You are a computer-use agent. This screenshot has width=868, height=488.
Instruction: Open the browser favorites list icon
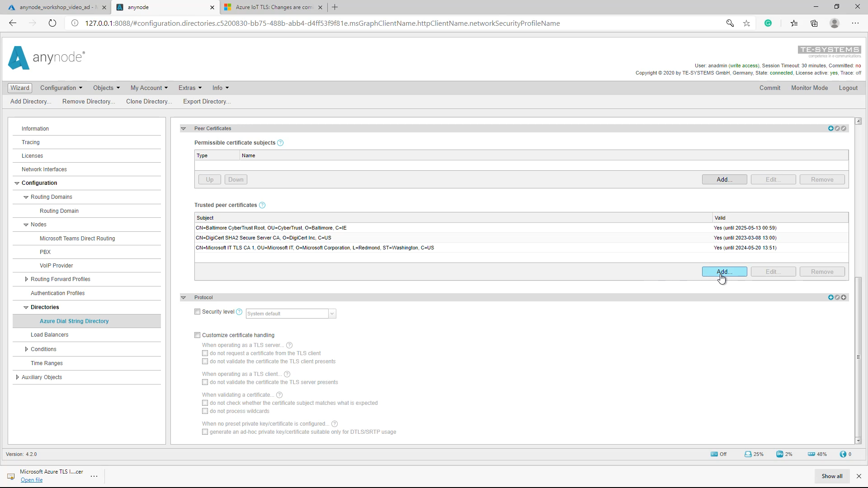tap(794, 23)
